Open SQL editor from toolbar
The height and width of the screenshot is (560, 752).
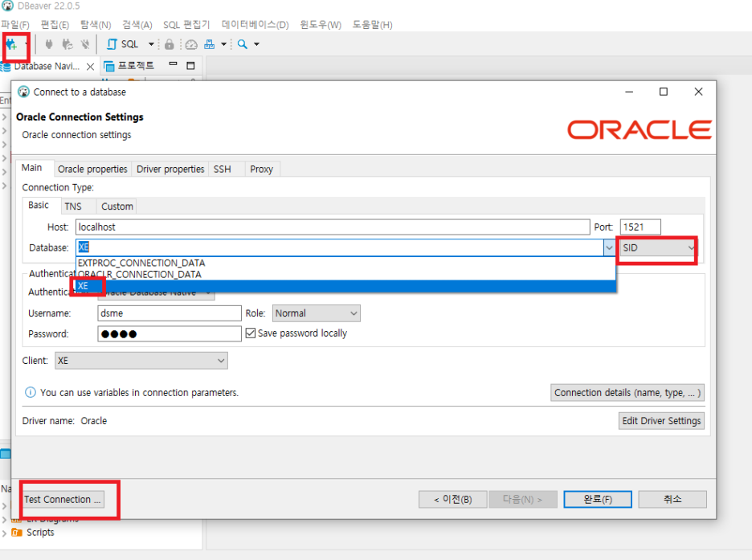point(123,44)
